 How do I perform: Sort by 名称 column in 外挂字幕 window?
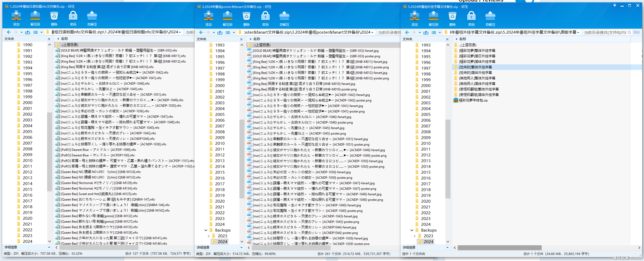pos(463,39)
